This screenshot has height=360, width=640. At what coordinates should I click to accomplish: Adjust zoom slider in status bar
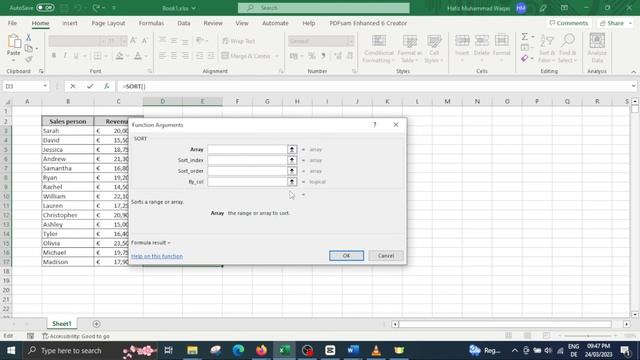coord(588,336)
